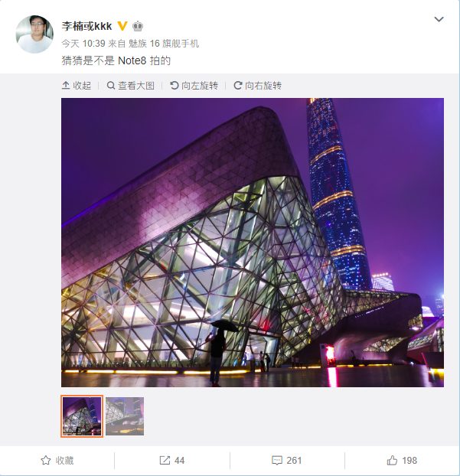Click the main opera house photo
This screenshot has width=460, height=476.
coord(253,243)
